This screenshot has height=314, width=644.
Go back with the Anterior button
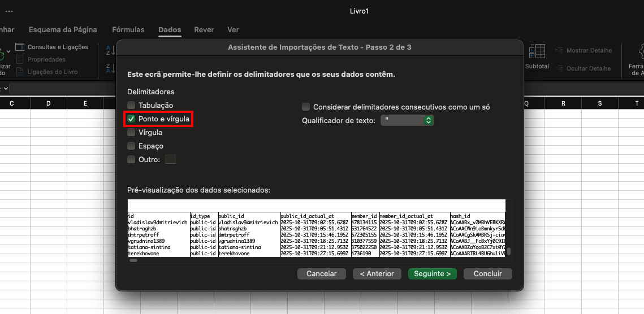tap(377, 273)
